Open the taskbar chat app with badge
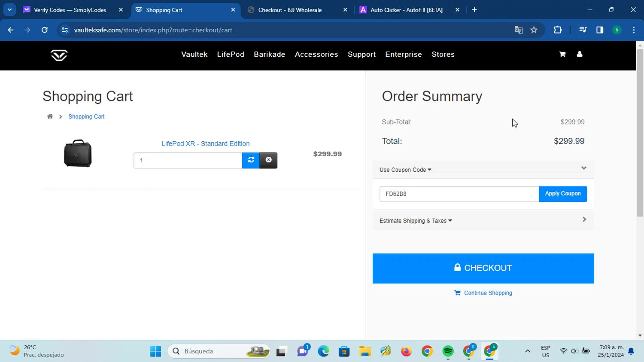This screenshot has height=362, width=644. [303, 350]
